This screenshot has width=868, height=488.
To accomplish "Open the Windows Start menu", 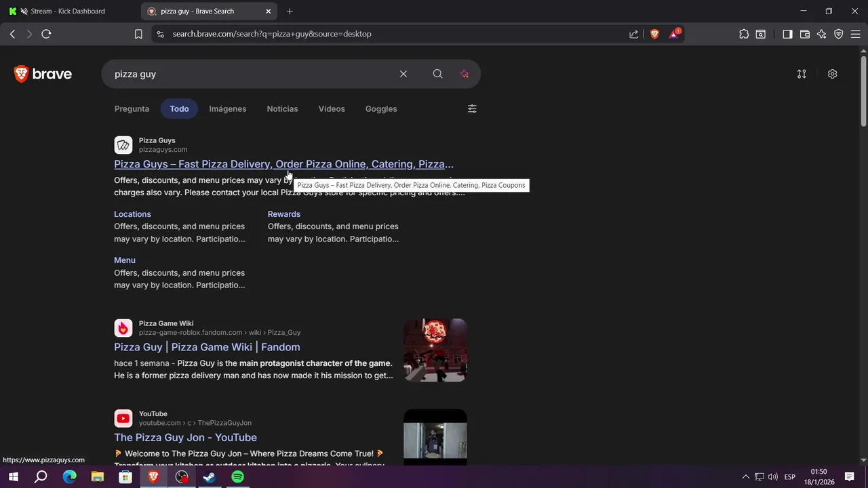I will tap(13, 477).
